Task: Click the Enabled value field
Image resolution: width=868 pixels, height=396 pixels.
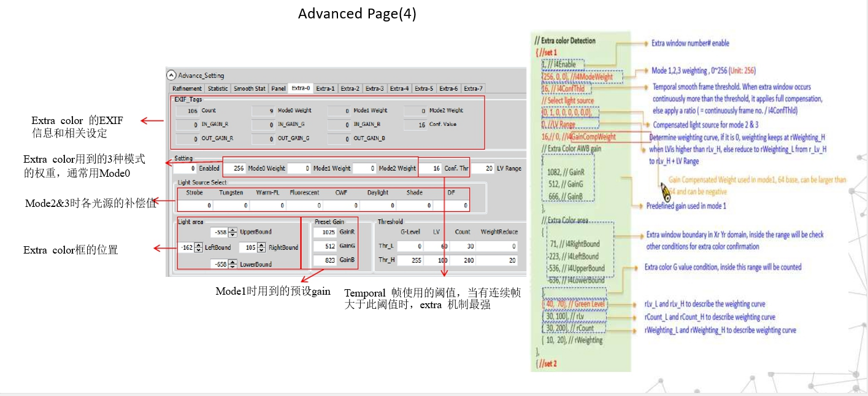Action: (x=185, y=168)
